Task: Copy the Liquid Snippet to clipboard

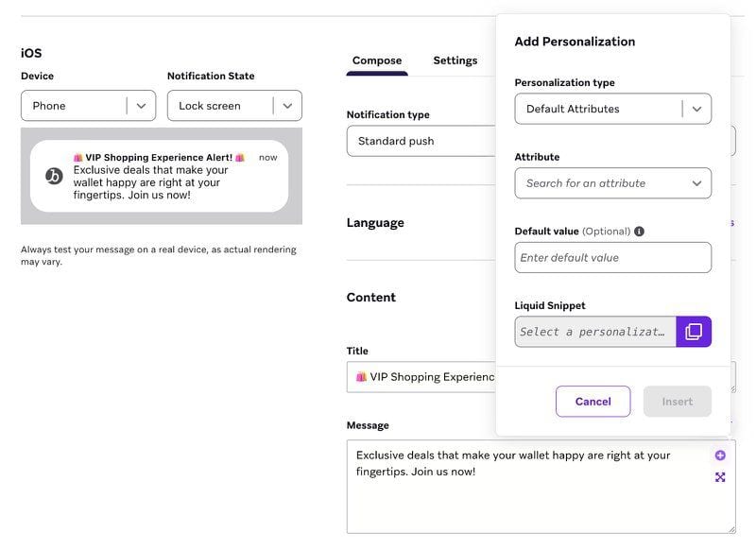Action: point(694,332)
